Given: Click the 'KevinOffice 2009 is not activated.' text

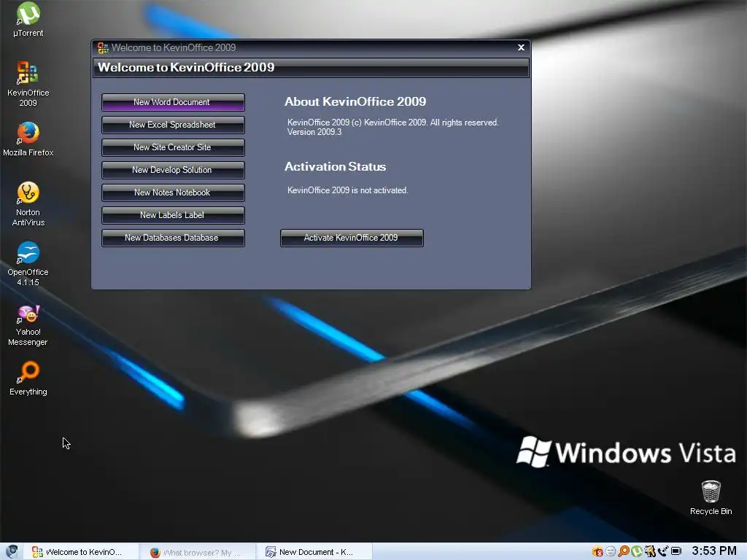Looking at the screenshot, I should 348,190.
